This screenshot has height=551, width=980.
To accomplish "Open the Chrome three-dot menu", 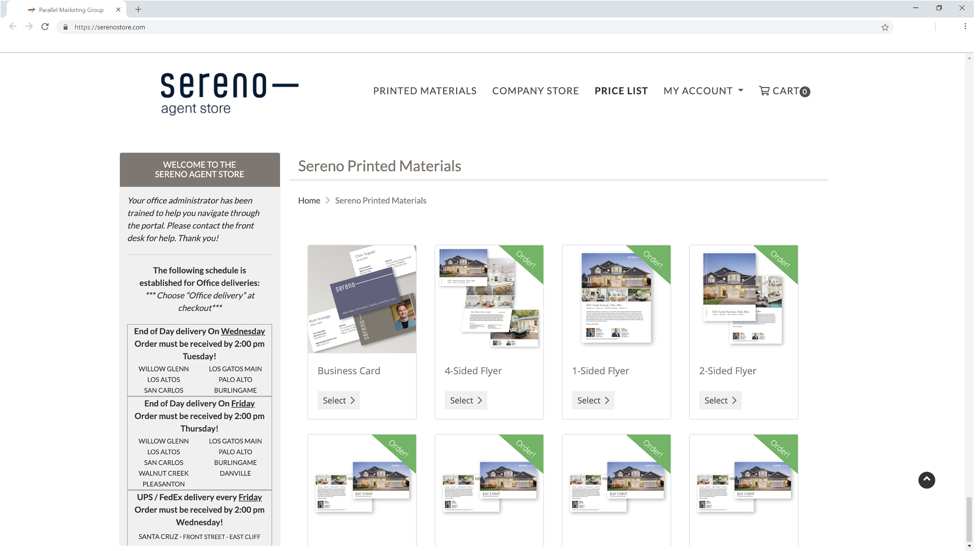I will pyautogui.click(x=965, y=26).
